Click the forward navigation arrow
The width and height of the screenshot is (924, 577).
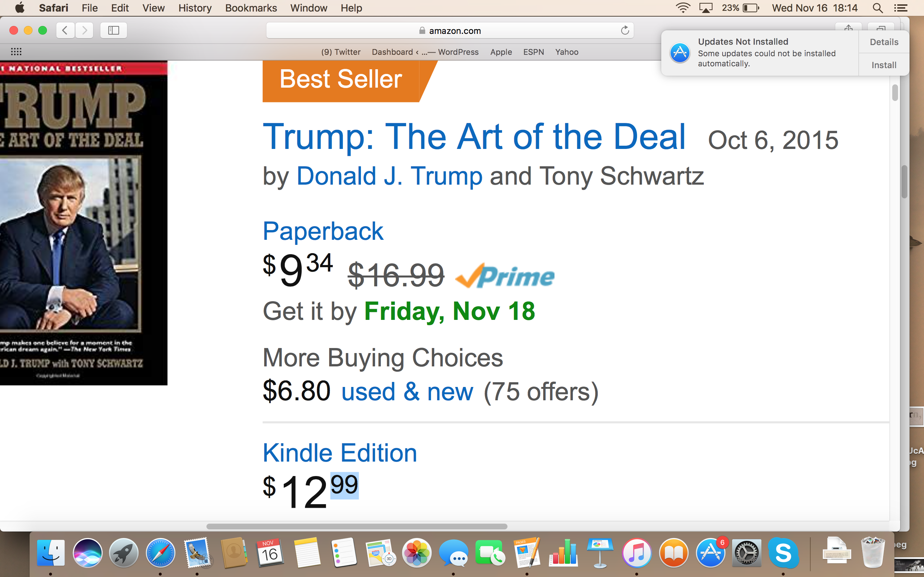(x=84, y=30)
